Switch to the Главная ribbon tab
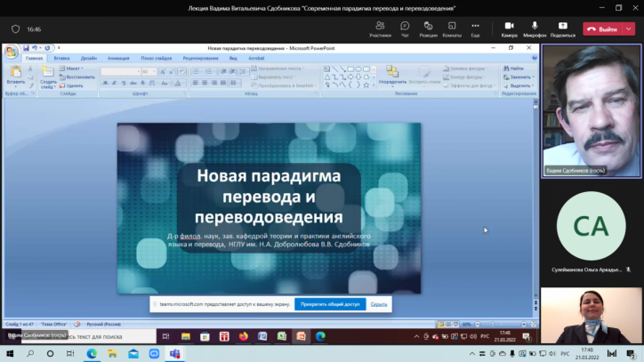 pyautogui.click(x=34, y=59)
